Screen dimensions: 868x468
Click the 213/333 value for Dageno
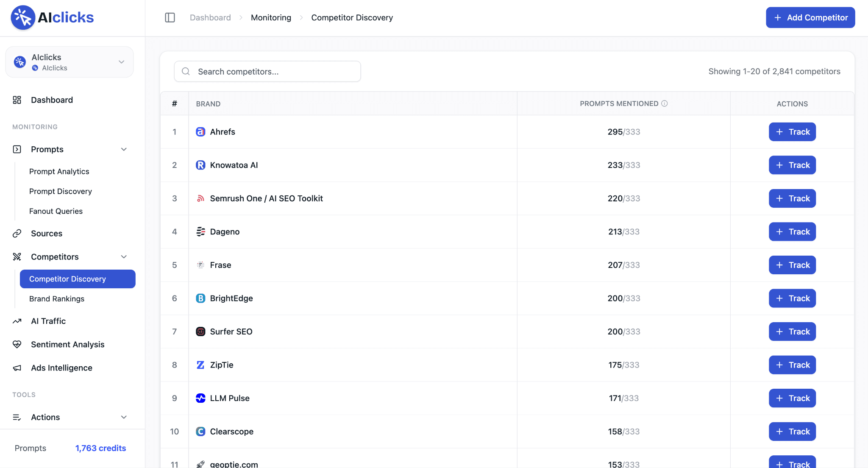click(623, 231)
